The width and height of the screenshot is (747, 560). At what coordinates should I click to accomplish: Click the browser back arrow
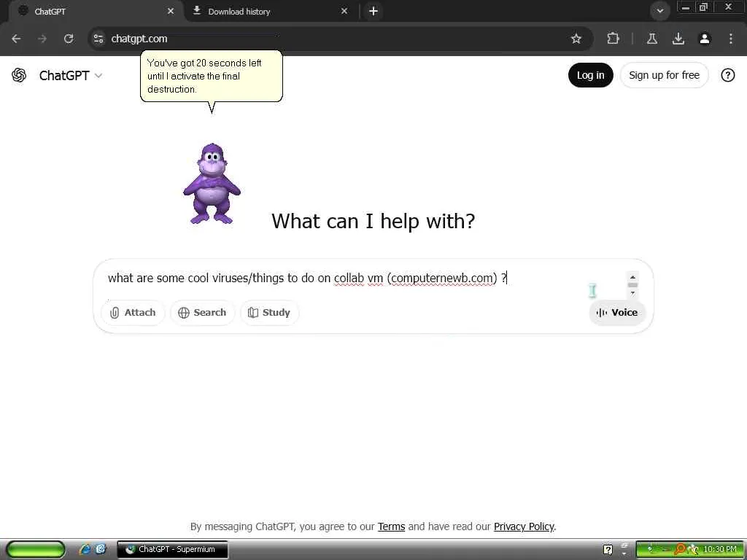16,39
